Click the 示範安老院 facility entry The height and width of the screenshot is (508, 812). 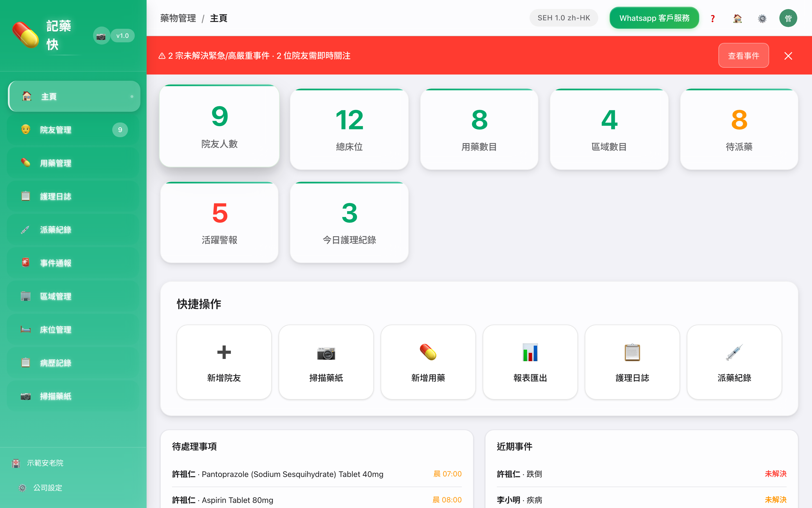point(37,463)
